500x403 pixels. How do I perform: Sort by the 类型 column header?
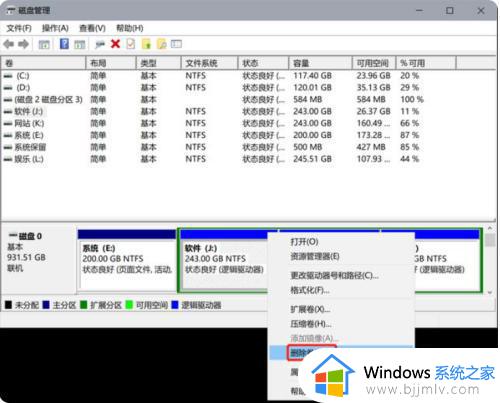point(159,63)
